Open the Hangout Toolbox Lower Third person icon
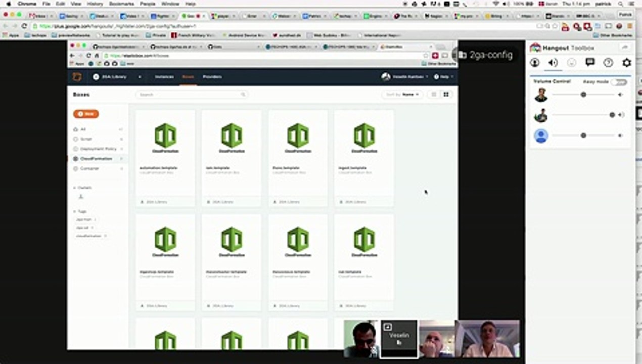Screen dimensions: 642x364 point(535,63)
